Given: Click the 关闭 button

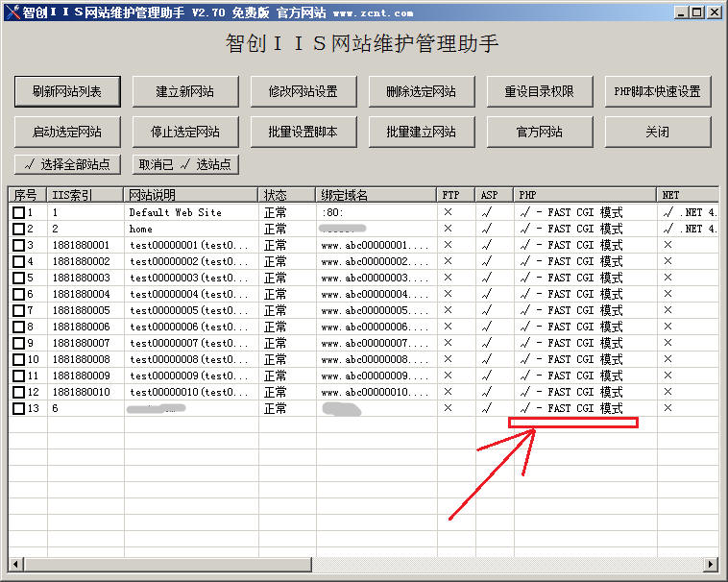Looking at the screenshot, I should pos(658,132).
